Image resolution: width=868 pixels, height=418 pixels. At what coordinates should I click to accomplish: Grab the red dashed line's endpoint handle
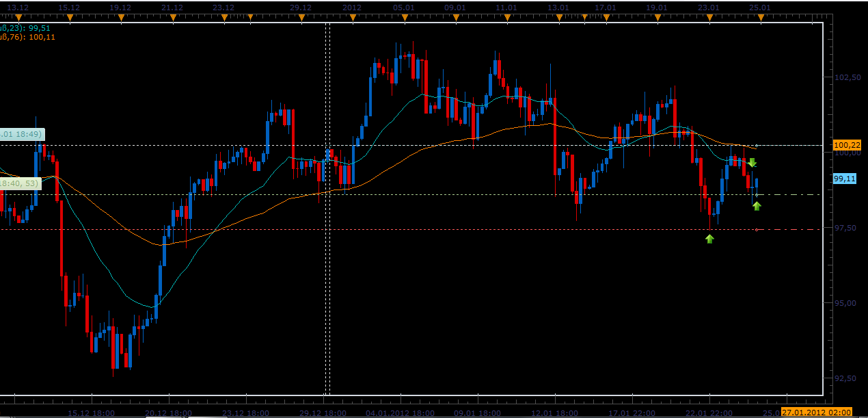[x=757, y=229]
